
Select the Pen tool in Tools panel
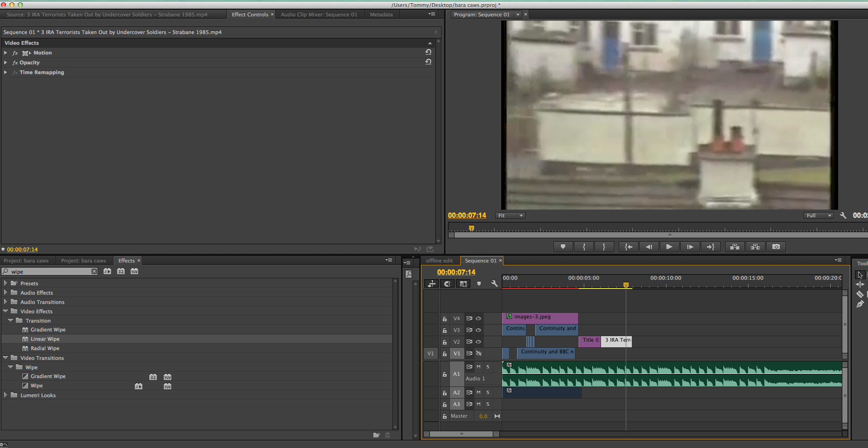(860, 304)
